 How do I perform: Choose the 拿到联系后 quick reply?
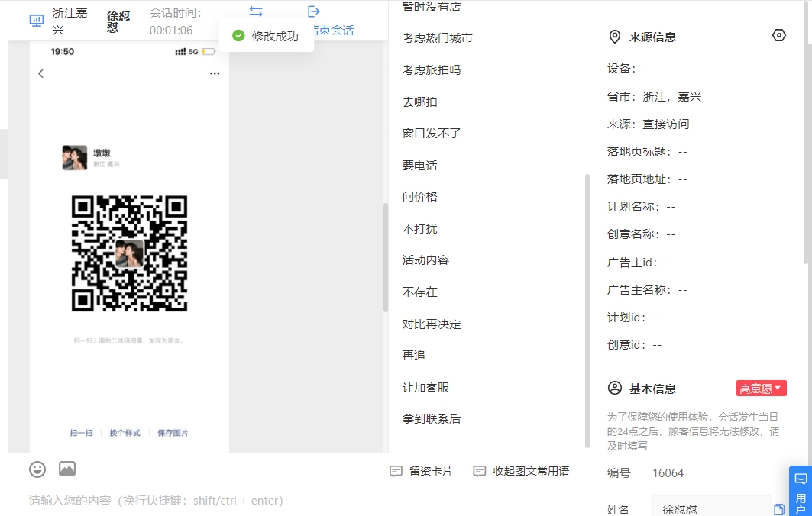432,419
